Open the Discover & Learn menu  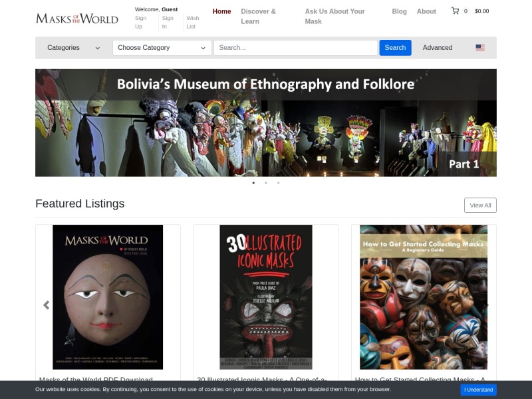[x=259, y=16]
